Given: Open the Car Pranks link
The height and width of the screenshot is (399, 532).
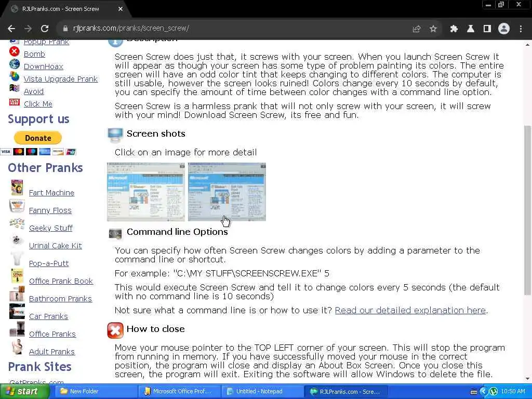Looking at the screenshot, I should pos(48,316).
